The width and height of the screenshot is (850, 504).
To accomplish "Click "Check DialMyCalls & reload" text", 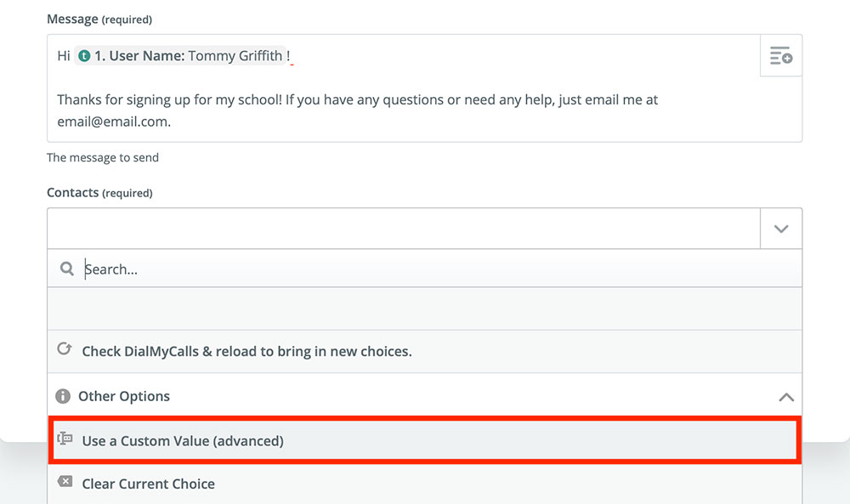I will pyautogui.click(x=246, y=351).
